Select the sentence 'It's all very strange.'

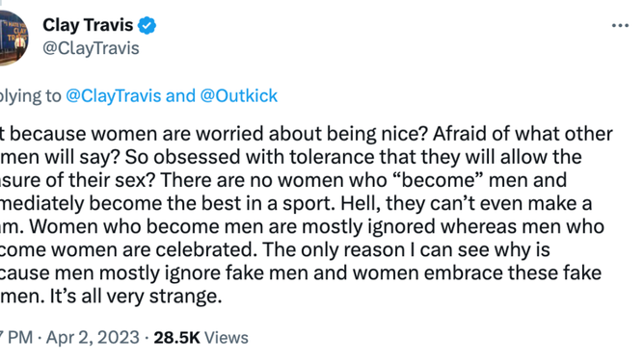(x=136, y=296)
